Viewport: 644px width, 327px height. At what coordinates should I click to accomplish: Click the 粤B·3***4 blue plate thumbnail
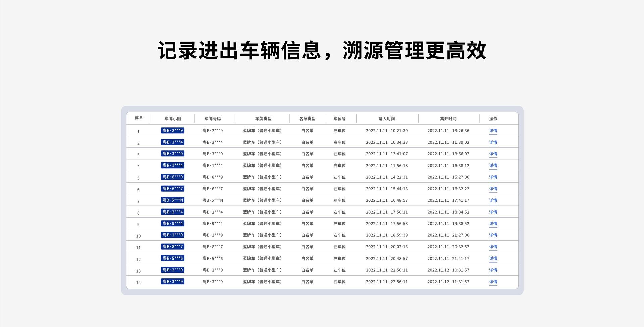(172, 142)
